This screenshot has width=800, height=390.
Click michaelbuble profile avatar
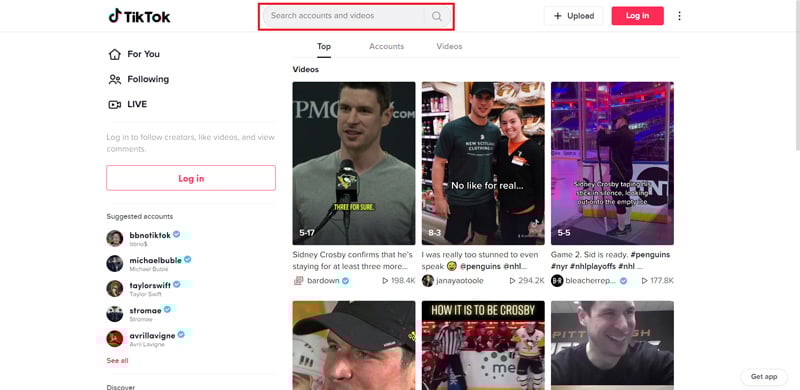click(x=115, y=263)
